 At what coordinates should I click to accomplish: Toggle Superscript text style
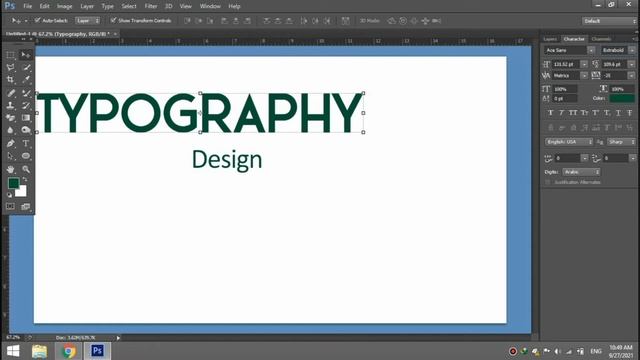(x=596, y=113)
